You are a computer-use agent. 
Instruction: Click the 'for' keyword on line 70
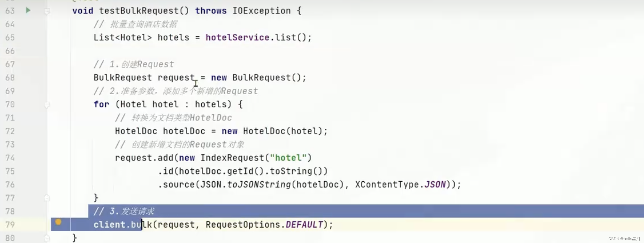101,104
